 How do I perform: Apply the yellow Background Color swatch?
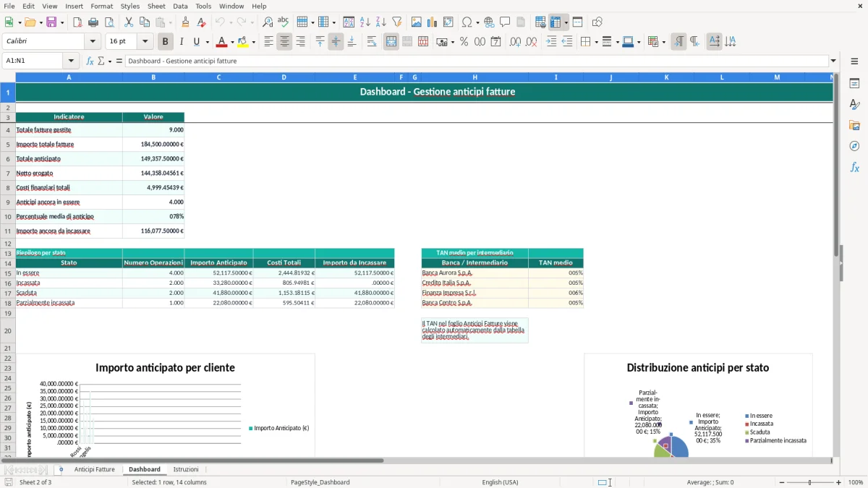(244, 42)
